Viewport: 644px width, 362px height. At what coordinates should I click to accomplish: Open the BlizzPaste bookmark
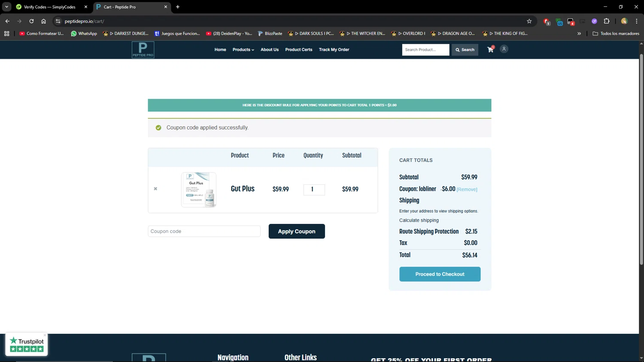click(270, 33)
